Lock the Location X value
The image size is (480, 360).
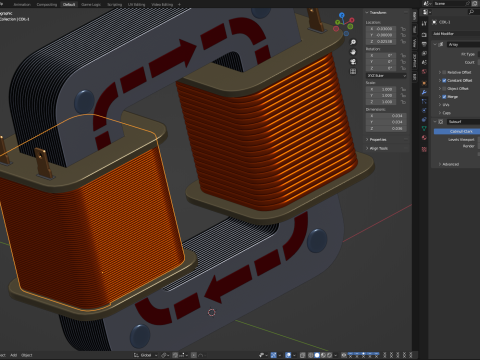[x=403, y=29]
